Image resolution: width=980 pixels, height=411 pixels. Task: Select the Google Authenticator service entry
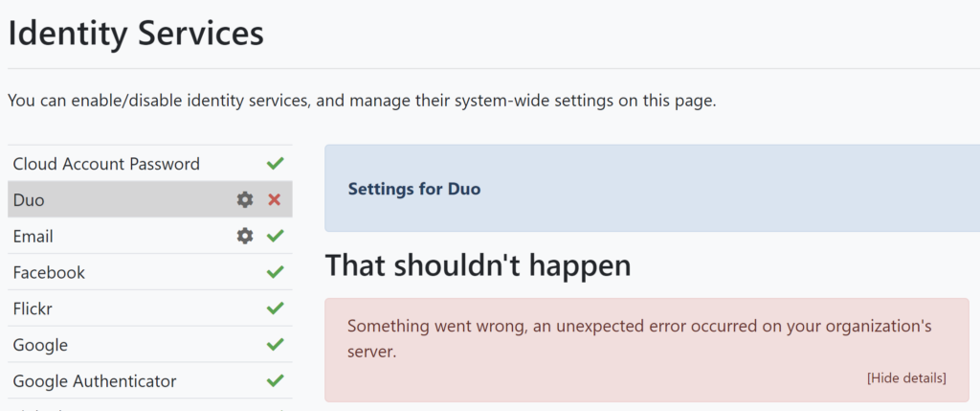(x=150, y=381)
